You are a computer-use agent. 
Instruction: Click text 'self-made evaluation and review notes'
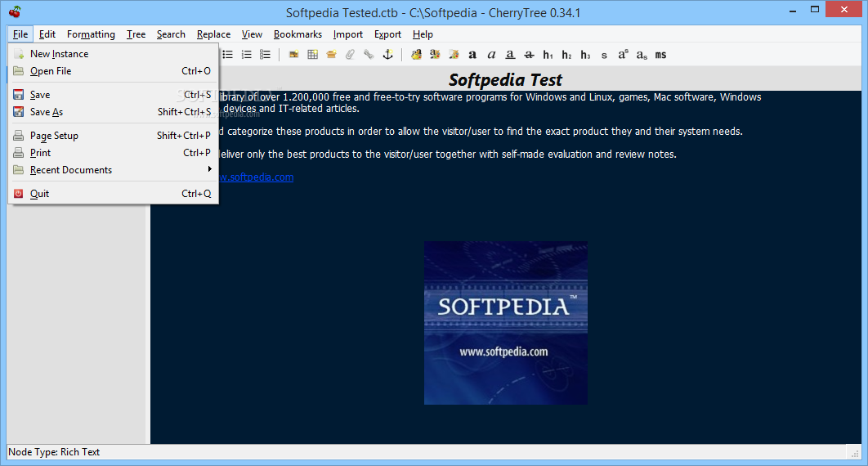point(589,155)
